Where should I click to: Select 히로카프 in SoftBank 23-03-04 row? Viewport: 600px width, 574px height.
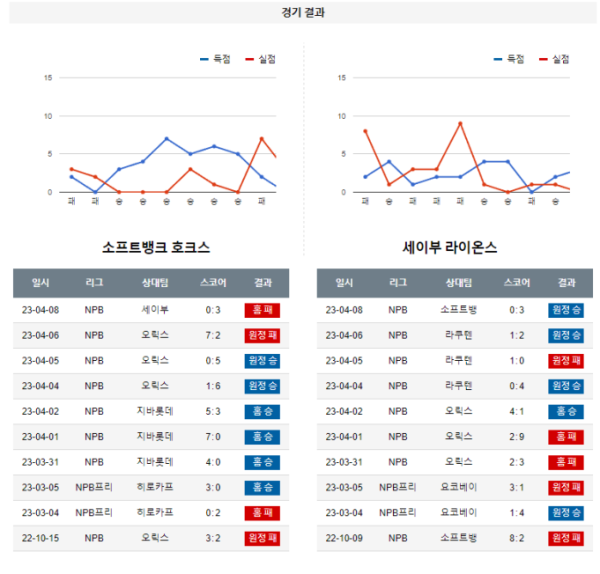[155, 512]
